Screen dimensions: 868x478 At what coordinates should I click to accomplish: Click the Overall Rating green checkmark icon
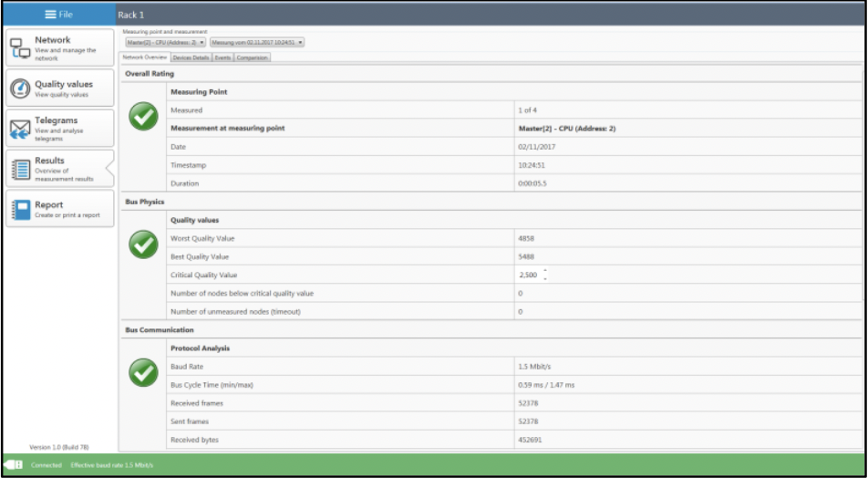point(143,116)
